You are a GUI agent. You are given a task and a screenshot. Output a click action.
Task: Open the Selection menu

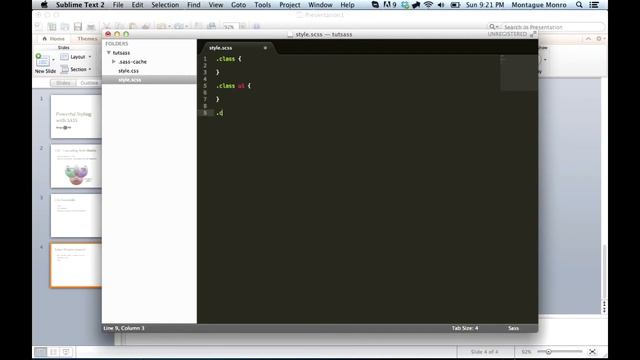pos(165,5)
